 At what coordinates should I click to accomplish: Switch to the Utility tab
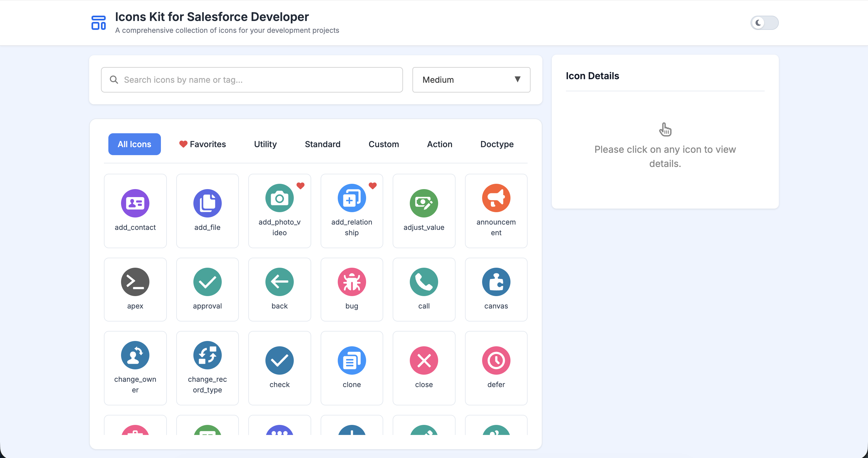pos(265,144)
